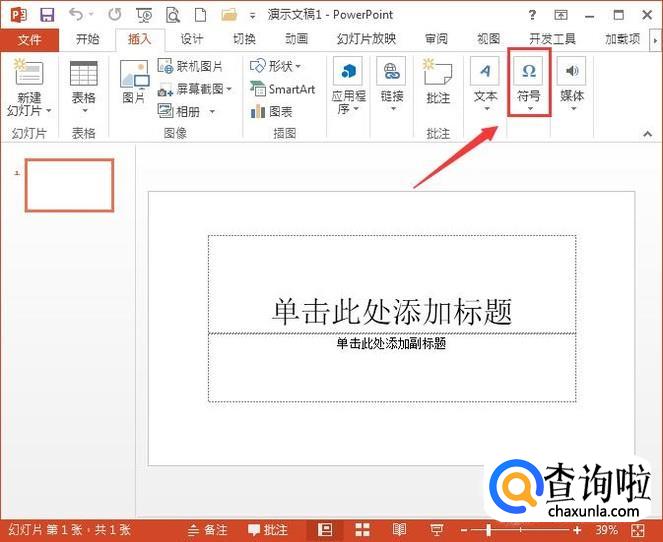Switch to the 开始 tab
Image resolution: width=663 pixels, height=542 pixels.
point(88,39)
